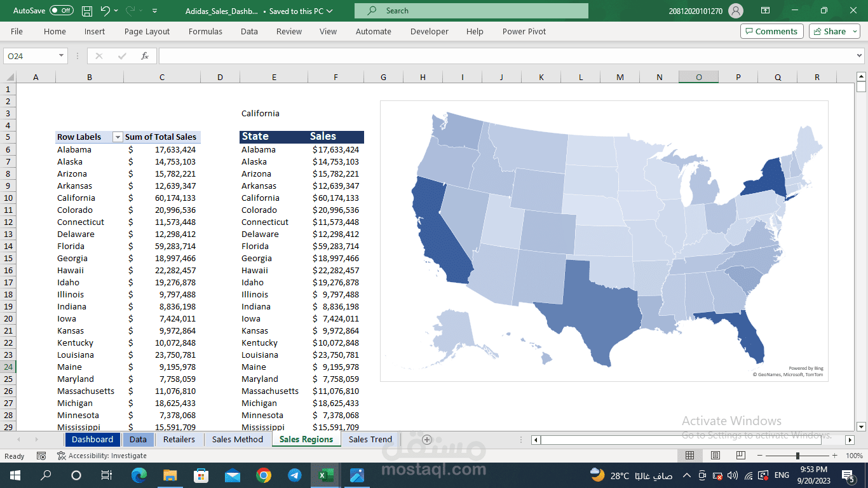Image resolution: width=868 pixels, height=488 pixels.
Task: Click the New Sheet plus icon
Action: coord(427,440)
